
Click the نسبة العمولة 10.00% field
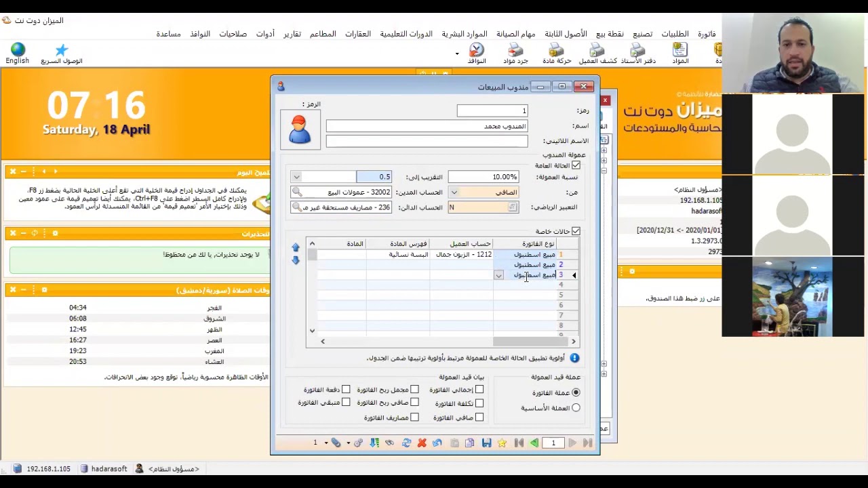tap(484, 177)
